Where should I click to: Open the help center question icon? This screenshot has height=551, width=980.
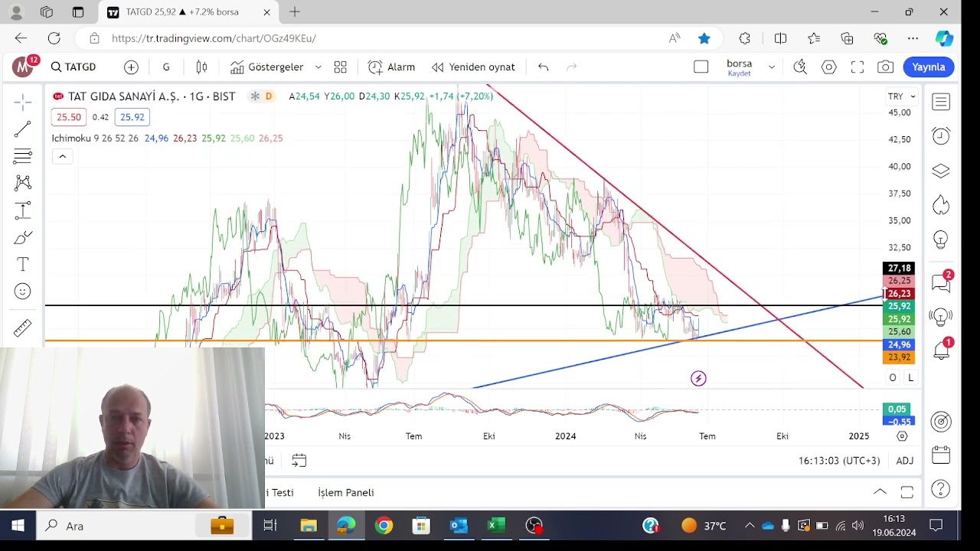941,489
